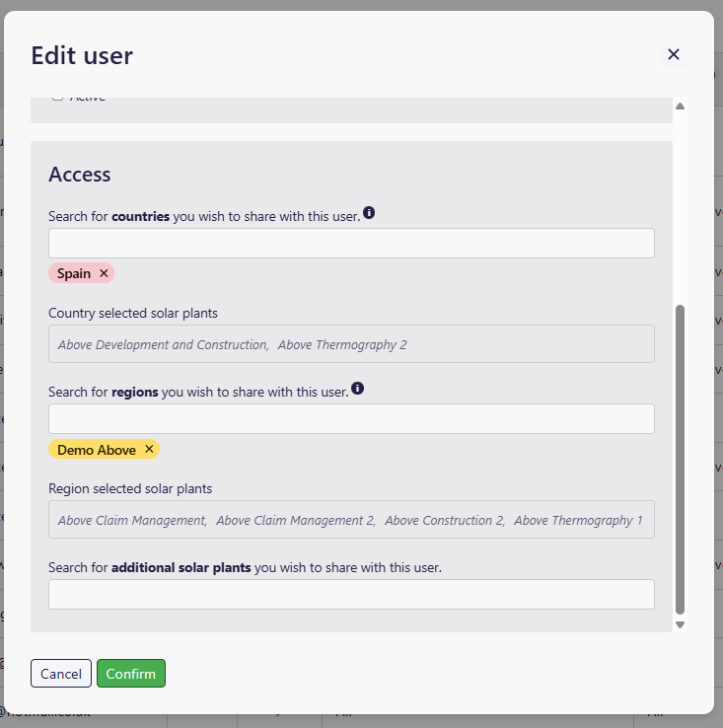723x728 pixels.
Task: Open the regions search field
Action: click(x=351, y=418)
